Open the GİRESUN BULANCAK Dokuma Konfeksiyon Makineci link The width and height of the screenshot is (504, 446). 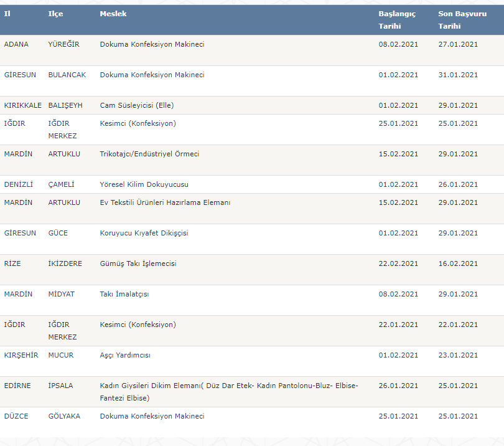pyautogui.click(x=152, y=75)
